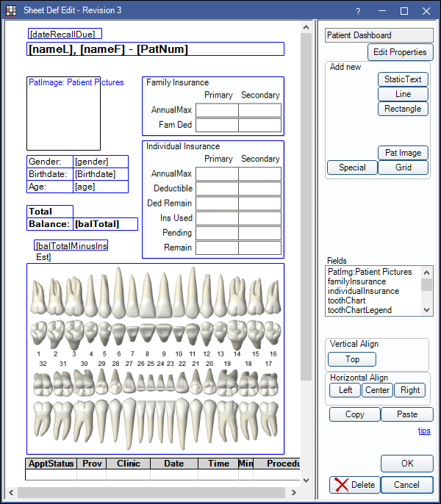Click the Edit Properties button
The height and width of the screenshot is (504, 441).
coord(400,52)
